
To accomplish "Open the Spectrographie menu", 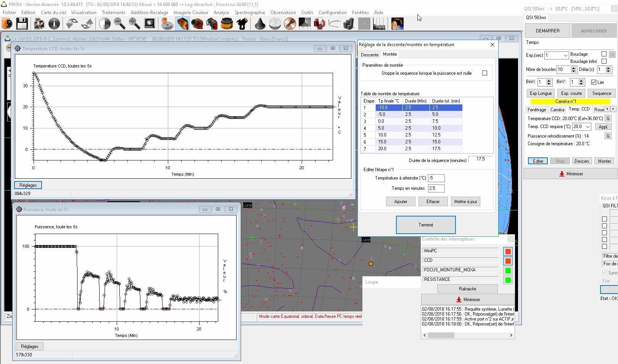I will [249, 13].
